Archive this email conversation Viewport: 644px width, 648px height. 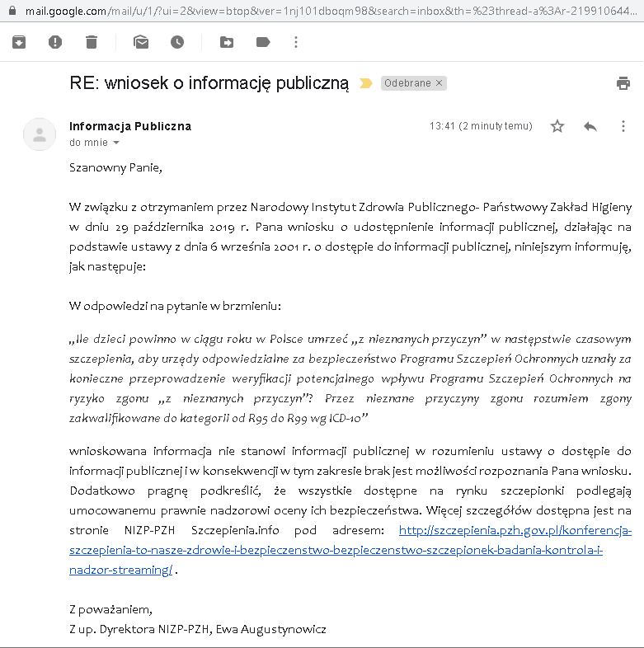[19, 42]
